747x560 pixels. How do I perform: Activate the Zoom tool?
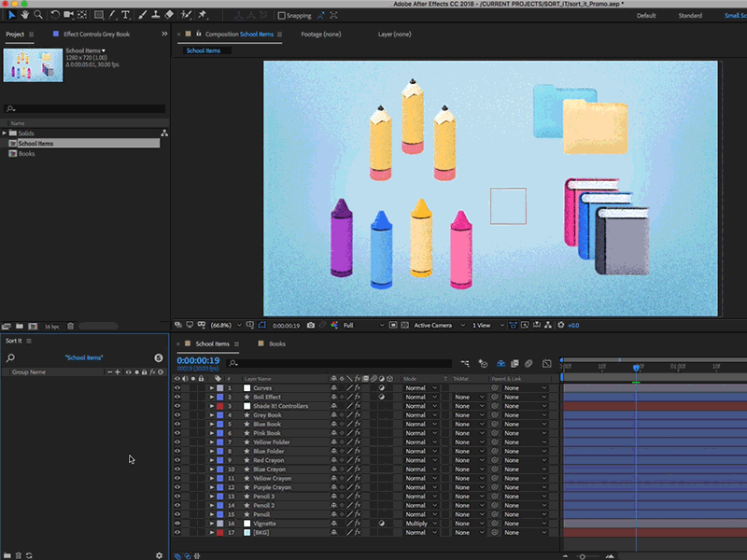click(38, 15)
